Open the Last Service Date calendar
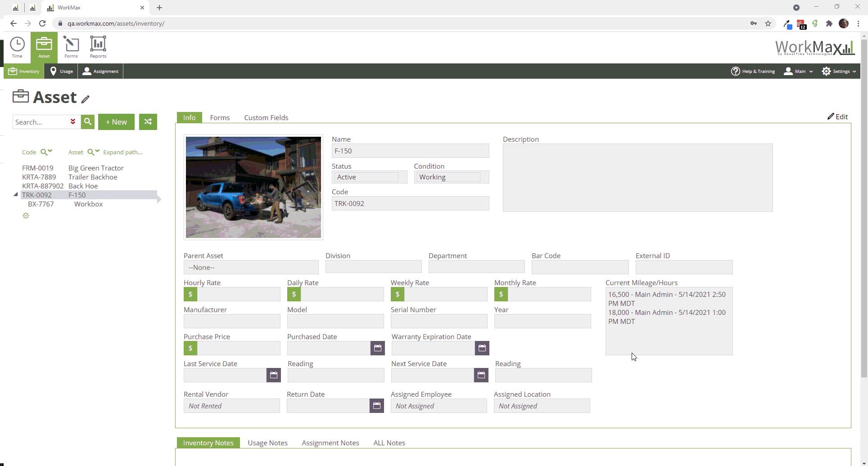 coord(274,375)
